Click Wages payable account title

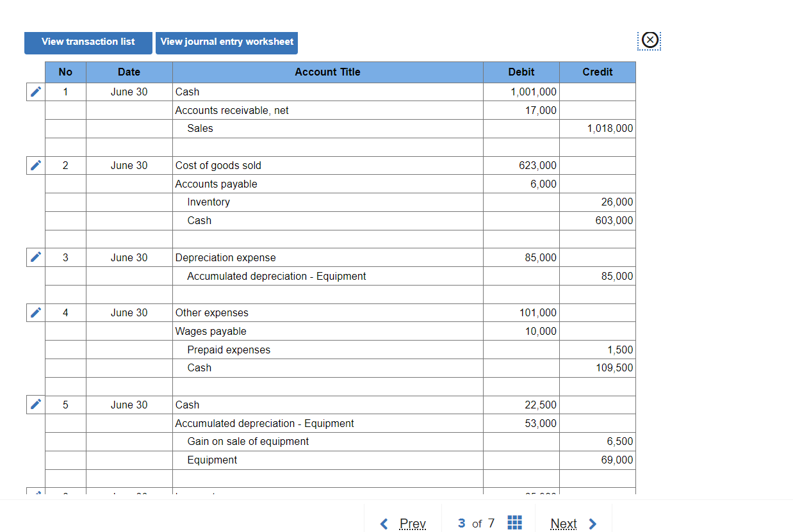(x=211, y=332)
